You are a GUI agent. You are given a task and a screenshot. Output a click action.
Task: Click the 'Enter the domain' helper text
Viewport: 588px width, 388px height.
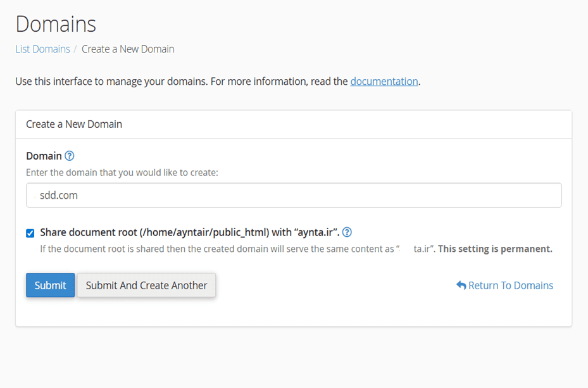coord(122,172)
